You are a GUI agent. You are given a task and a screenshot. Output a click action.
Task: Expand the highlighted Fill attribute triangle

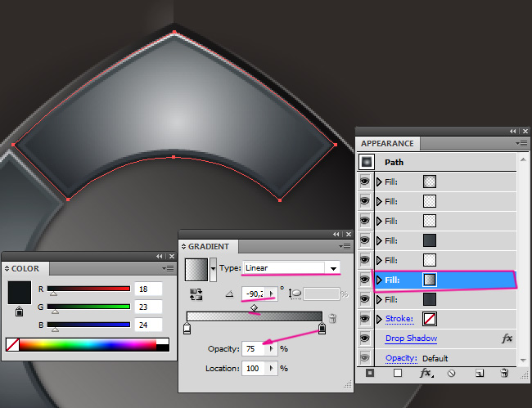click(x=379, y=280)
